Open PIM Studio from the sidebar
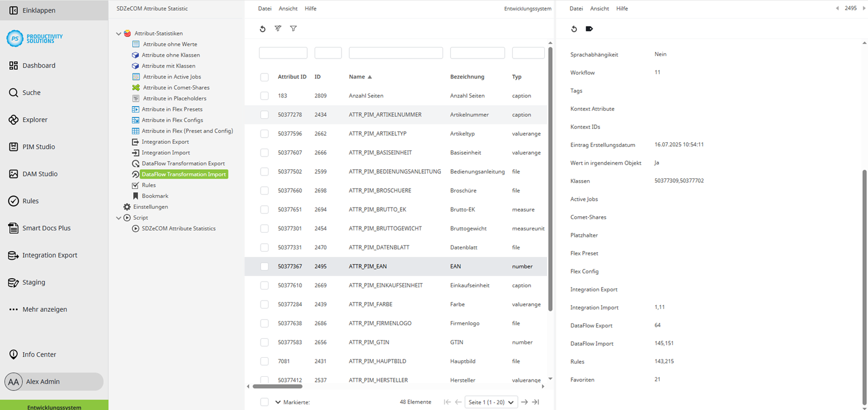 40,147
